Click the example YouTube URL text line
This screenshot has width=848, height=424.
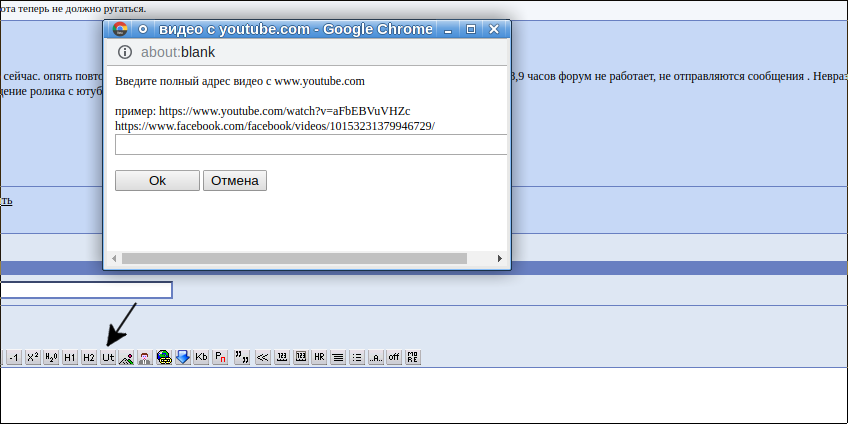pos(263,111)
